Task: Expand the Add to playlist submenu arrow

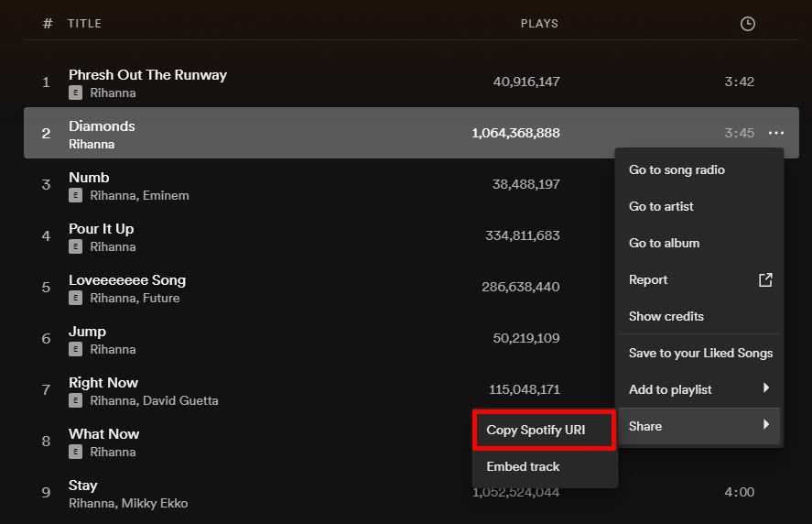Action: pyautogui.click(x=766, y=389)
